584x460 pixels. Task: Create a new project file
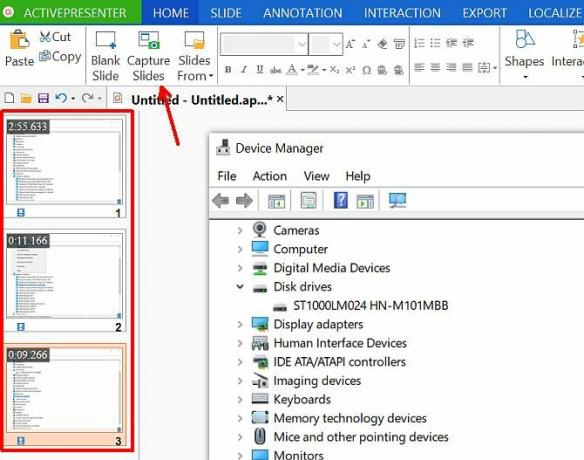tap(9, 98)
